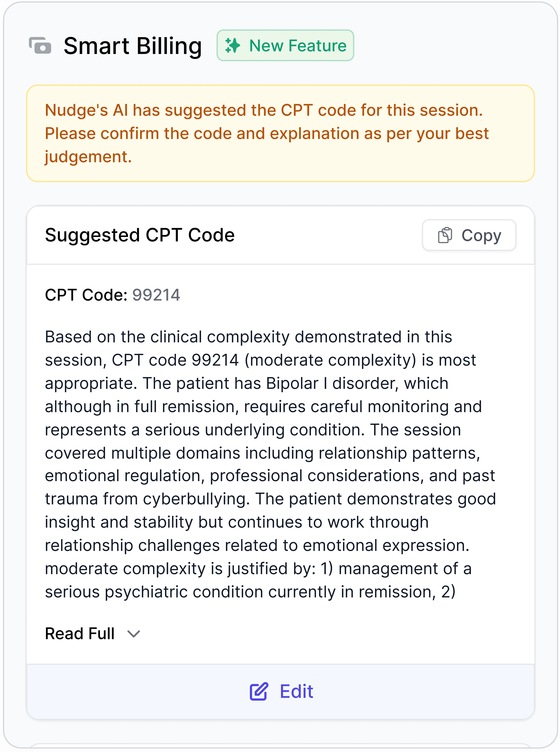The width and height of the screenshot is (560, 752).
Task: Click the Edit text label
Action: tap(296, 691)
